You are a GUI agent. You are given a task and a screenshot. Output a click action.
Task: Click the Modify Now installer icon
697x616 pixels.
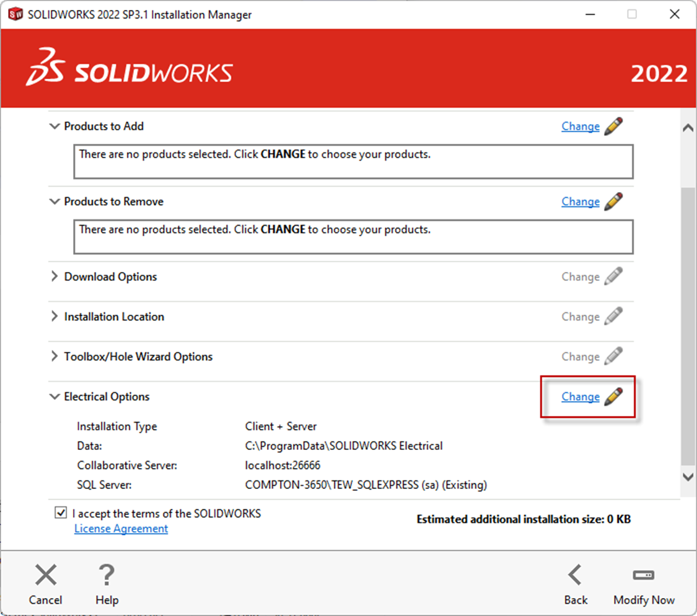644,574
